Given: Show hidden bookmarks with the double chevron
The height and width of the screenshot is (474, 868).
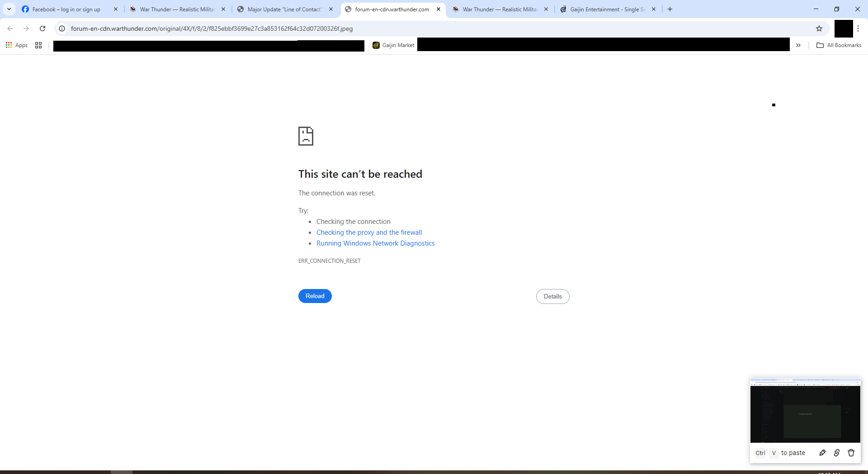Looking at the screenshot, I should coord(798,45).
